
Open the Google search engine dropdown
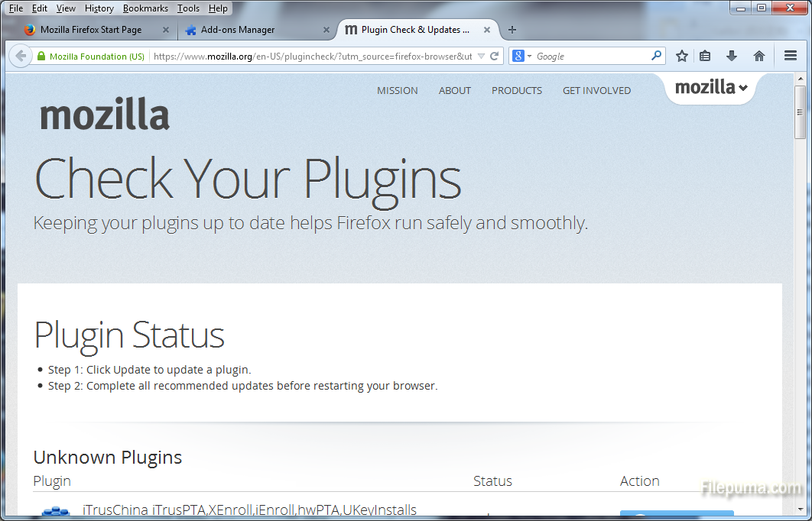coord(521,56)
